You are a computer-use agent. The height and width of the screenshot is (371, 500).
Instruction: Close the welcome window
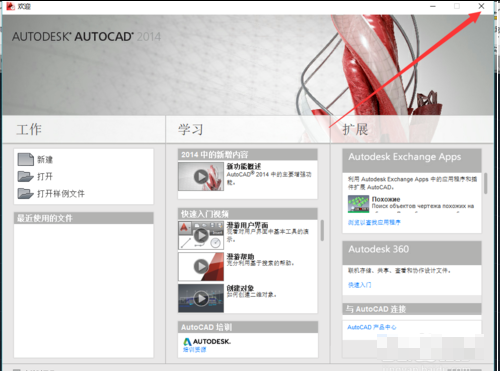tap(481, 6)
